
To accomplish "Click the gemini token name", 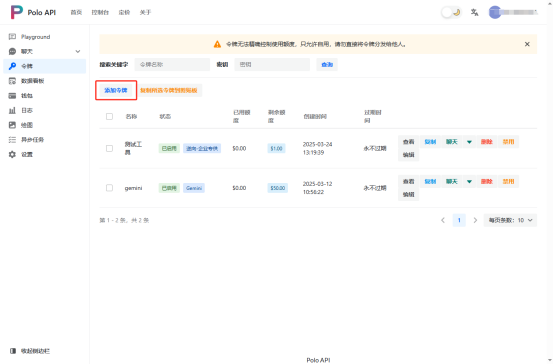I will pyautogui.click(x=133, y=188).
